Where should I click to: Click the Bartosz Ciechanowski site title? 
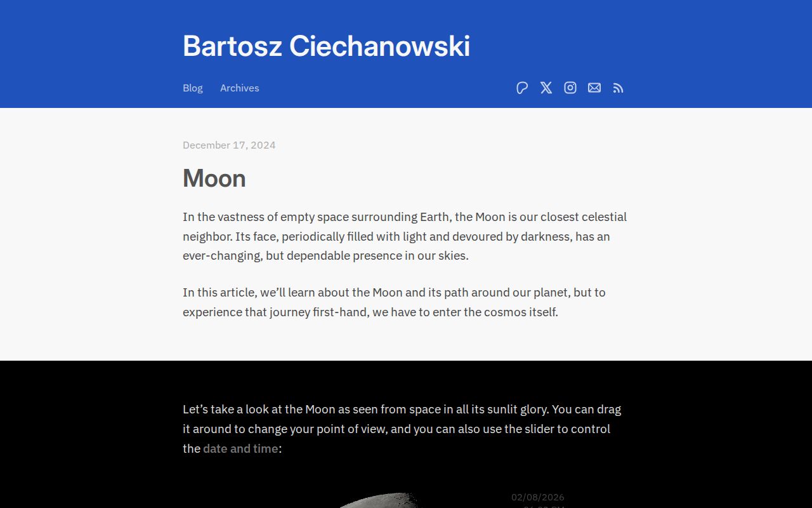[326, 46]
